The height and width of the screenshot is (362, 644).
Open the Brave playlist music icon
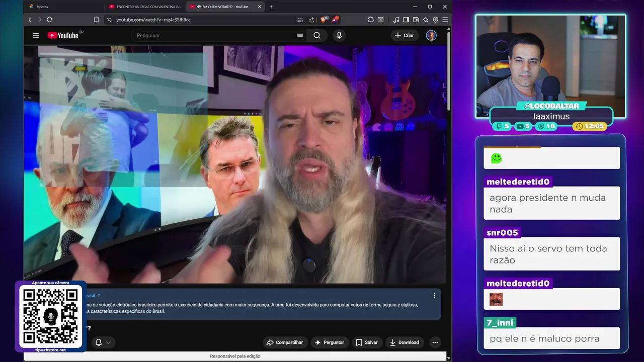tap(396, 20)
